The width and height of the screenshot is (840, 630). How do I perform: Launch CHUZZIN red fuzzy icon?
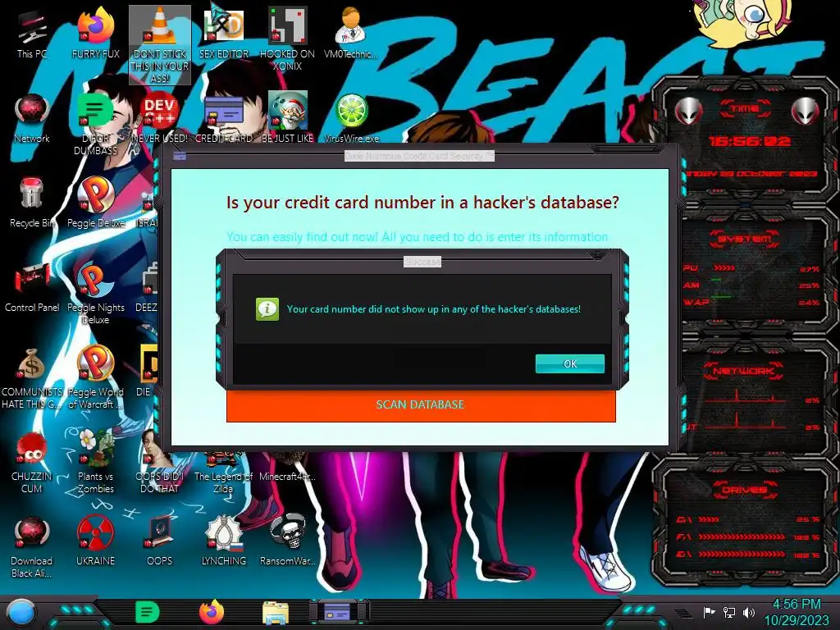pos(32,462)
